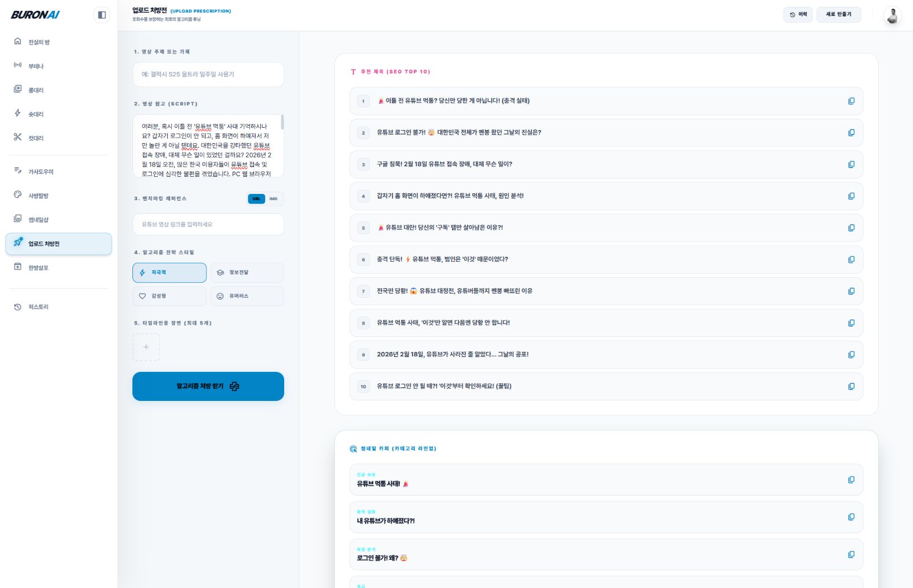Copy title 3 '구글 침묵!' using its copy icon
Screen dimensions: 913x588
pos(851,164)
